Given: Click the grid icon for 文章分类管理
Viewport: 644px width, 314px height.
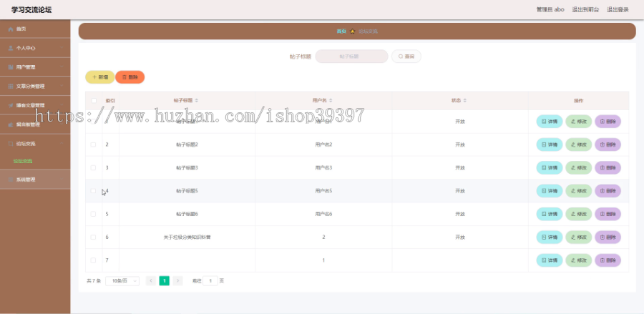Looking at the screenshot, I should pyautogui.click(x=11, y=87).
